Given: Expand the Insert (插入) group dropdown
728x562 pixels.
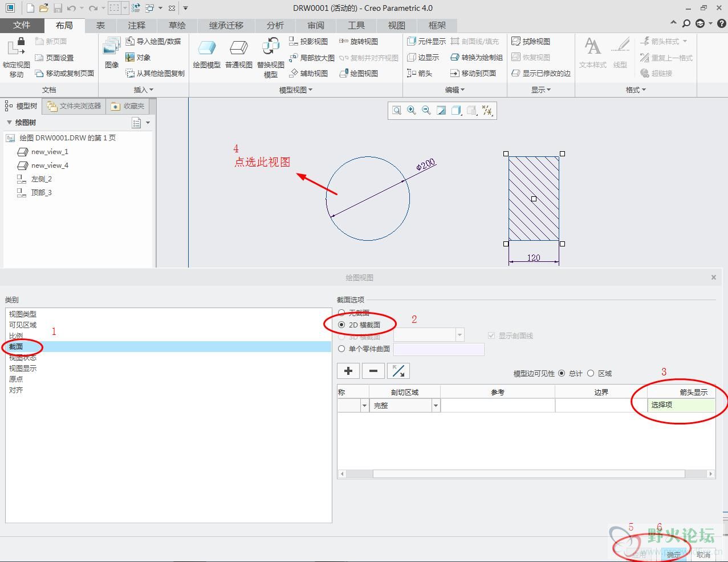Looking at the screenshot, I should point(144,90).
